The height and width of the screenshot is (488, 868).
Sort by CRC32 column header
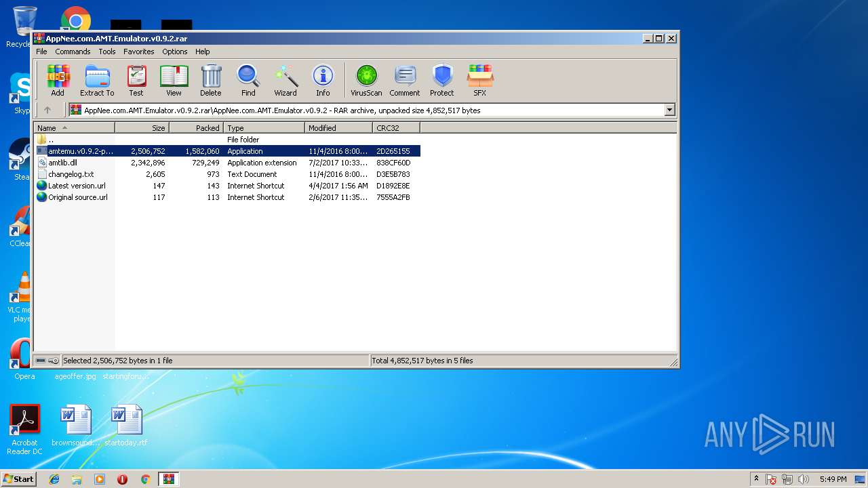pos(396,127)
